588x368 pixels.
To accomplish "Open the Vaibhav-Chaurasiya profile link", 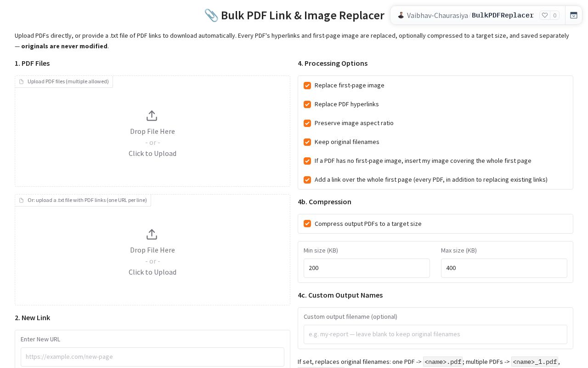I will [x=437, y=15].
